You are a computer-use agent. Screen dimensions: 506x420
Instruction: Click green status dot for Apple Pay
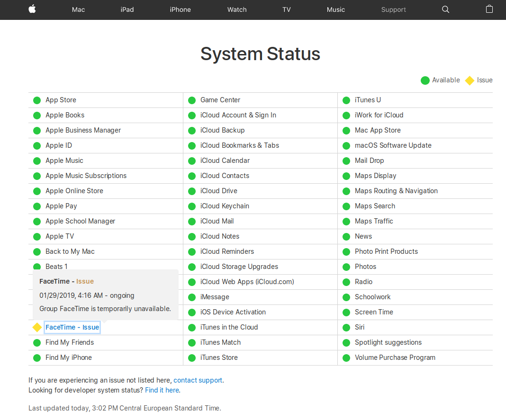37,206
